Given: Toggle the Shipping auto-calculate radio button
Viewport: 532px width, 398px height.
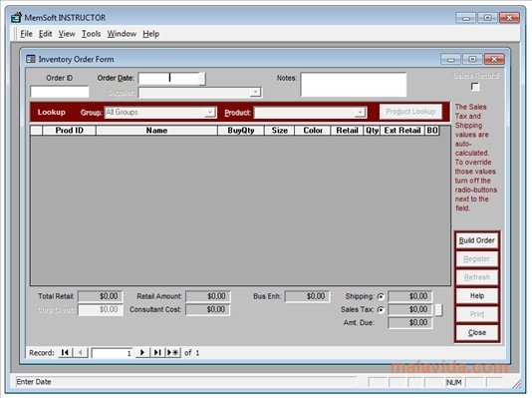Looking at the screenshot, I should click(x=381, y=296).
